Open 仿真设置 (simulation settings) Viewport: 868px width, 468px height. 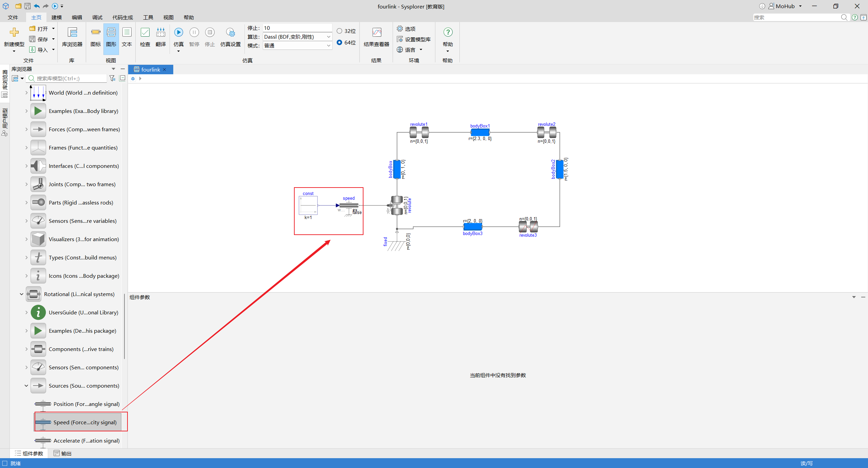coord(231,37)
